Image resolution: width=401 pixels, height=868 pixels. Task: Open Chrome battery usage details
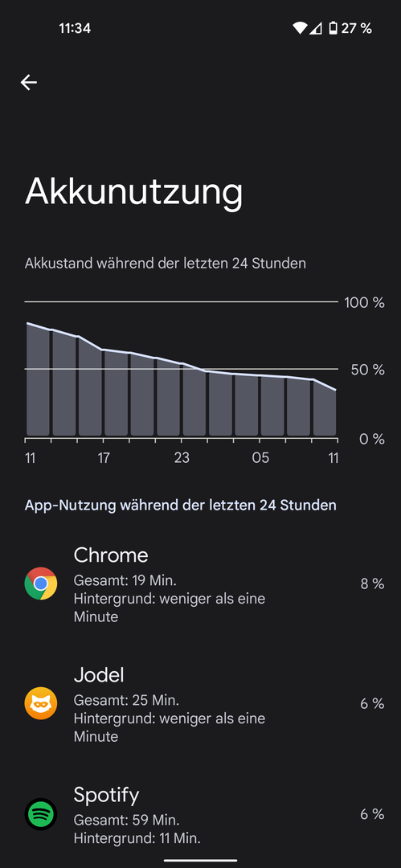pyautogui.click(x=201, y=584)
